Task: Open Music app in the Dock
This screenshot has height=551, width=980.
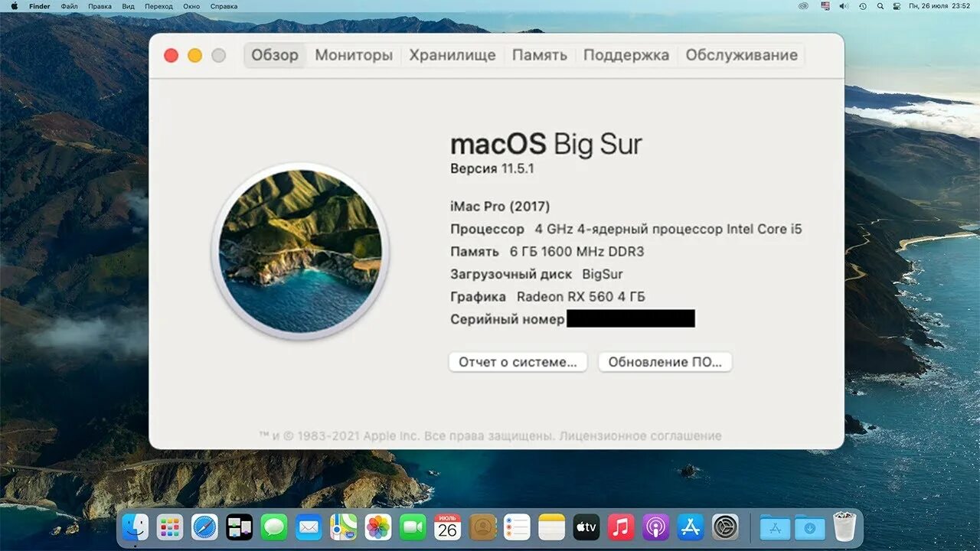Action: 621,527
